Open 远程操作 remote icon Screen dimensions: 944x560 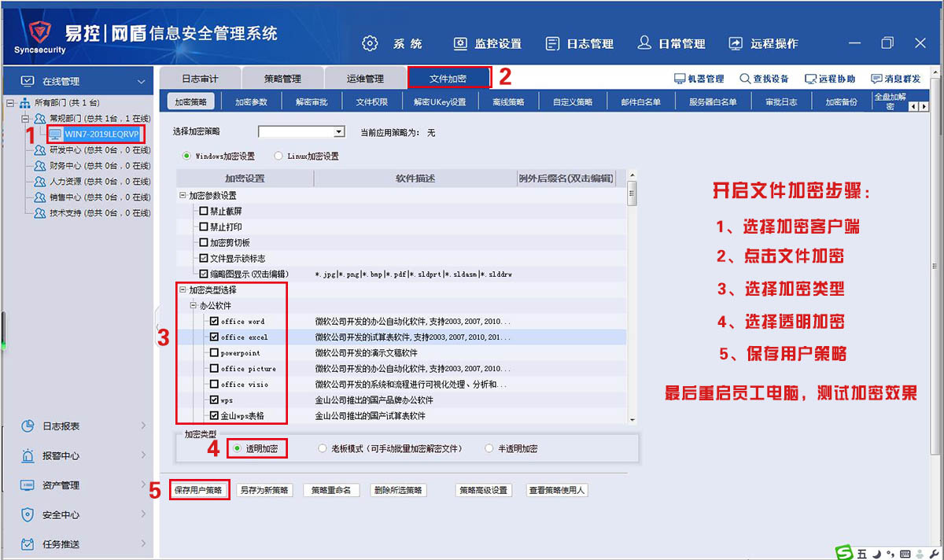pyautogui.click(x=736, y=43)
